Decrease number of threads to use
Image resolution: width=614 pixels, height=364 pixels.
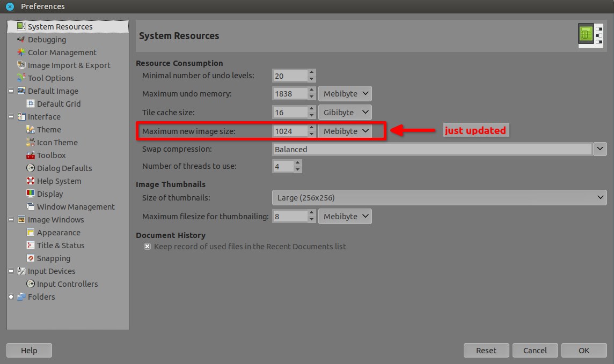(297, 169)
